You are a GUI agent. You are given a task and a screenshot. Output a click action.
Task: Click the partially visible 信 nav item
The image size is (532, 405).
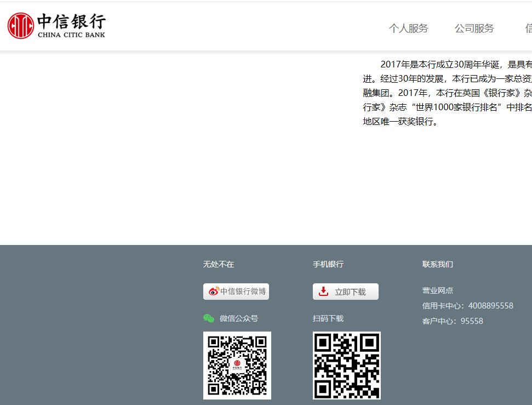click(528, 28)
